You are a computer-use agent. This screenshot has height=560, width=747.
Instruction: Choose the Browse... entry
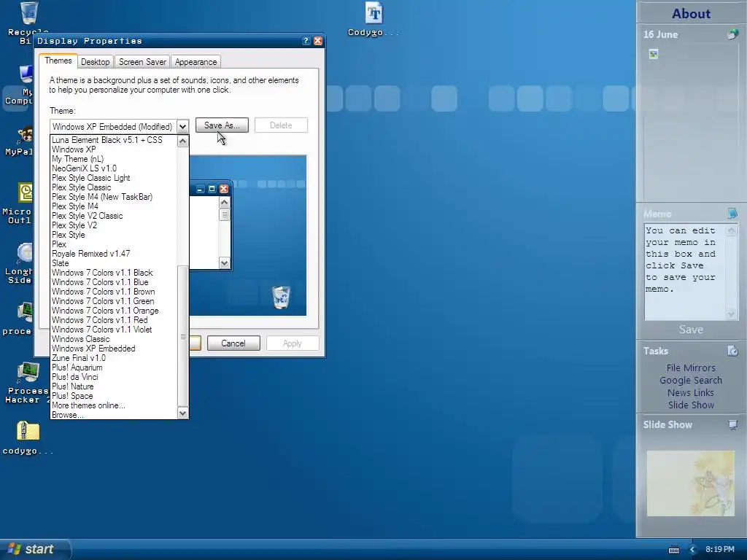(113, 415)
